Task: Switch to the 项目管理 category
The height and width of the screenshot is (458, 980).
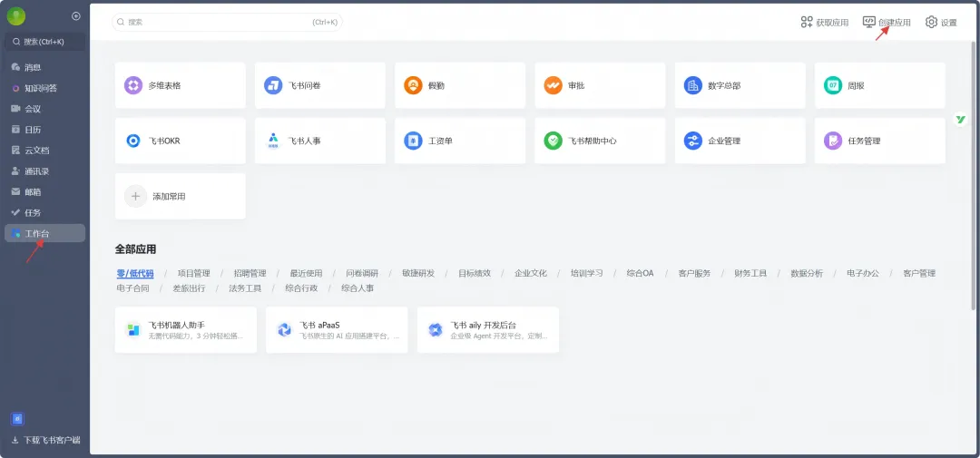Action: pos(194,273)
